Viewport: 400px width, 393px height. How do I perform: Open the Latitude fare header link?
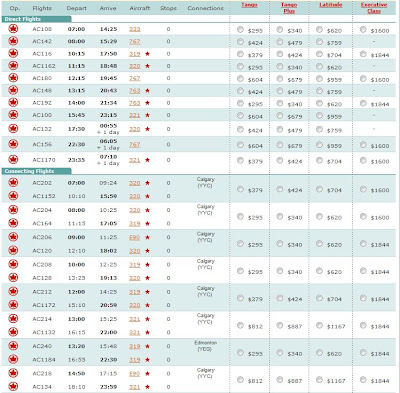331,5
